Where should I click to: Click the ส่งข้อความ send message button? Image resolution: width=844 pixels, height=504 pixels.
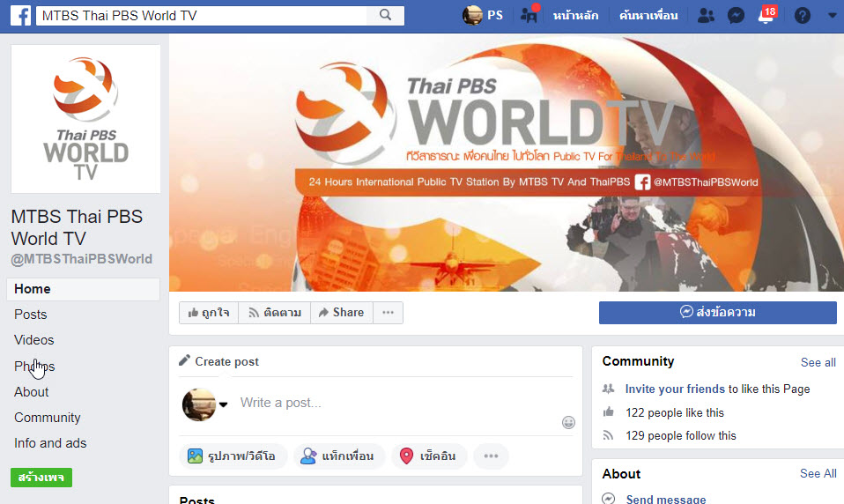point(717,312)
